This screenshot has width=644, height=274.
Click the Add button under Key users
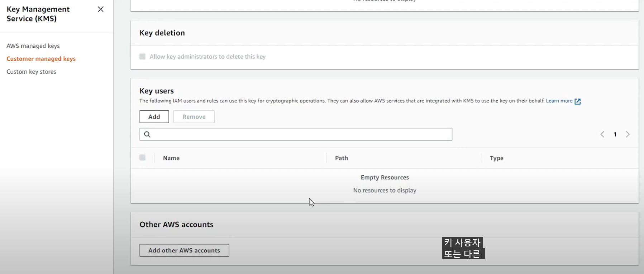point(154,117)
